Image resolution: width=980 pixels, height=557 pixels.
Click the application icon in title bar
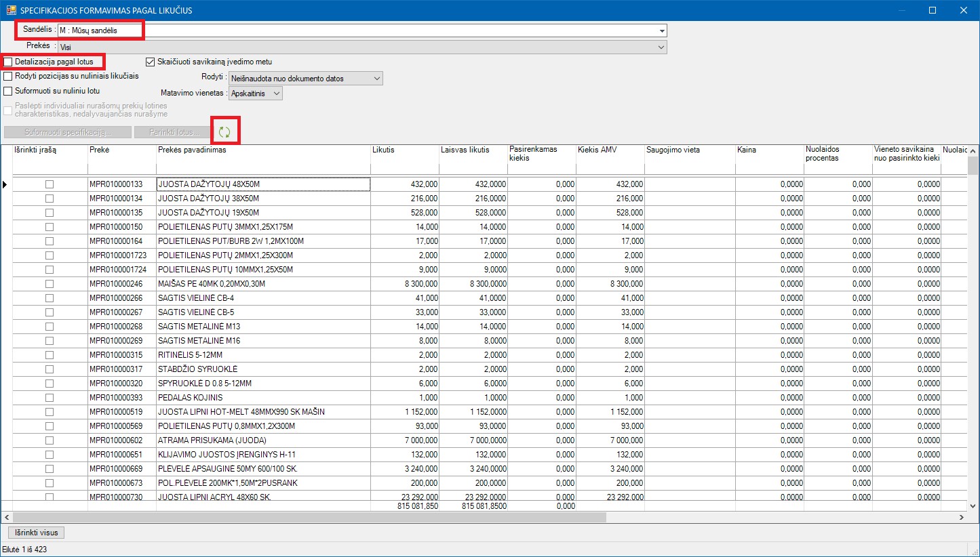point(10,10)
